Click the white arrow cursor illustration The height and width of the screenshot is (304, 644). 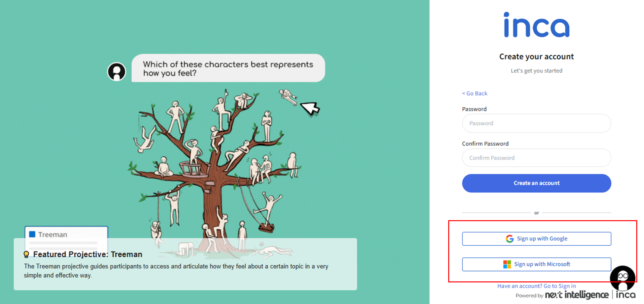[310, 108]
